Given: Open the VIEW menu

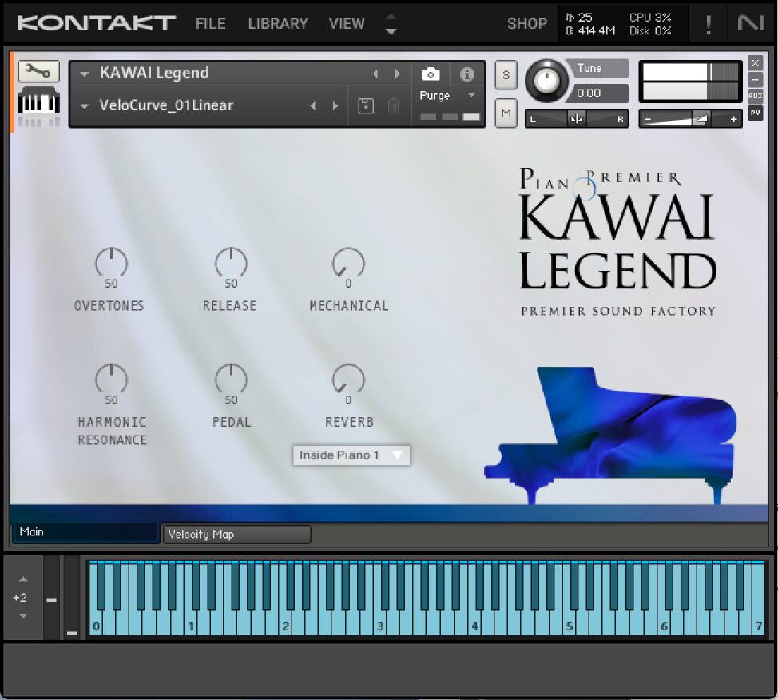Looking at the screenshot, I should (347, 23).
